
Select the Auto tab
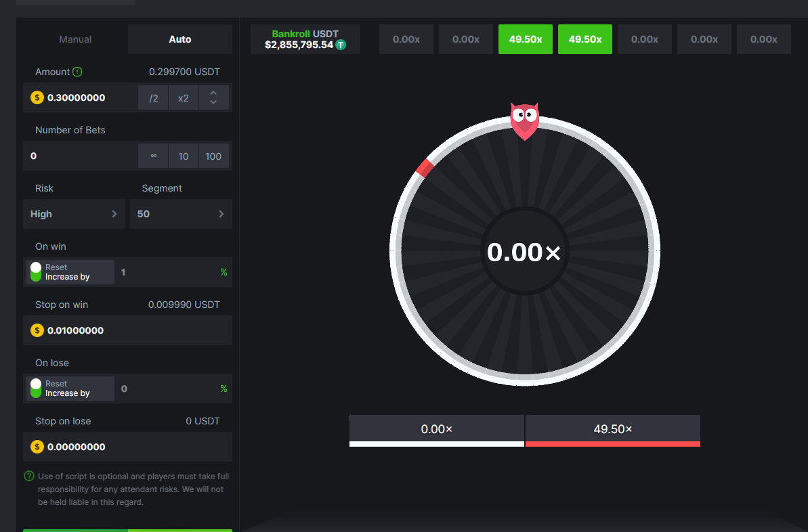180,39
